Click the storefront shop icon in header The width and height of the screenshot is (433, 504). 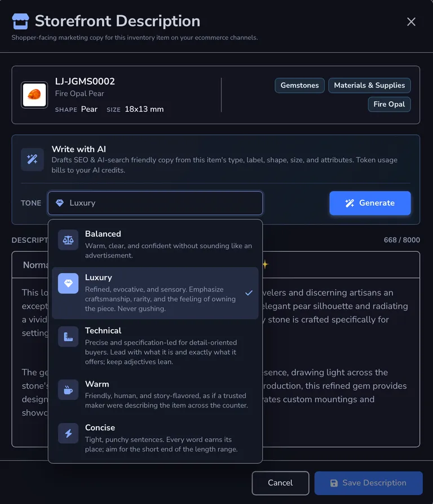(x=20, y=21)
